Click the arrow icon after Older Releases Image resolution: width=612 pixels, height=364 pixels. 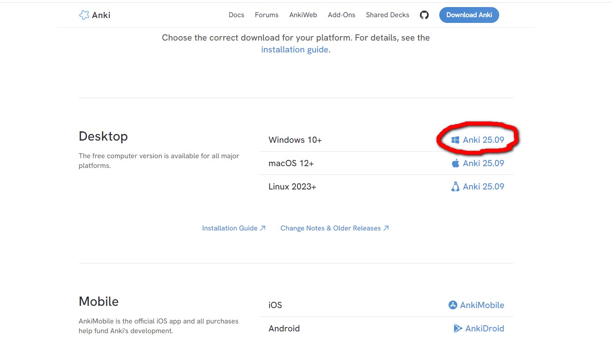click(x=386, y=228)
